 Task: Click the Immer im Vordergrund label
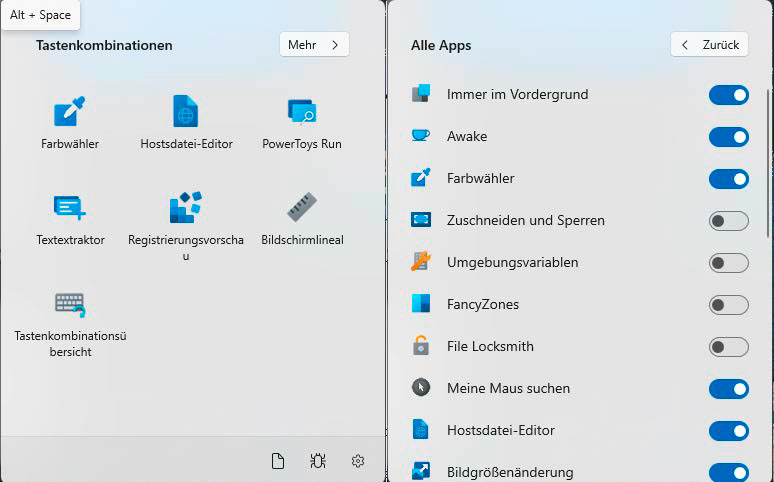(517, 94)
